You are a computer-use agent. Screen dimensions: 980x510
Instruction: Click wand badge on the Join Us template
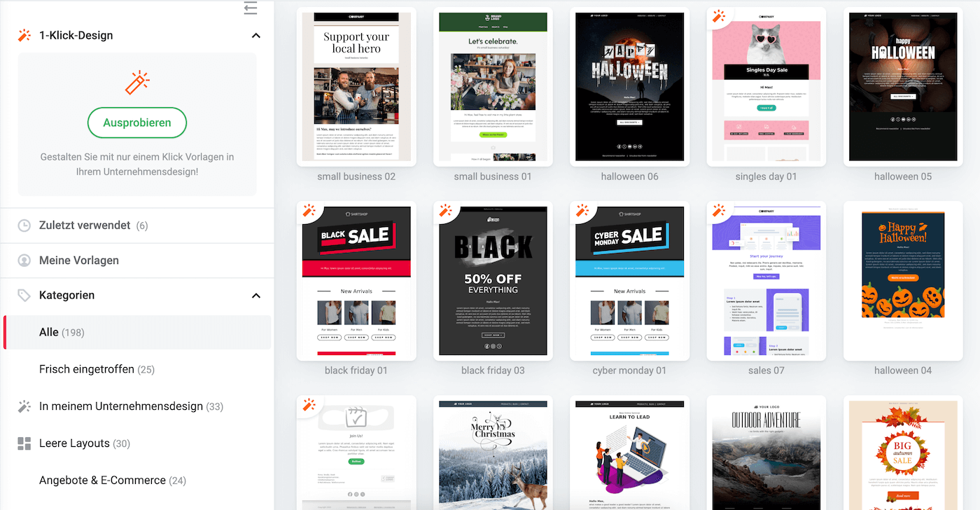[x=308, y=405]
